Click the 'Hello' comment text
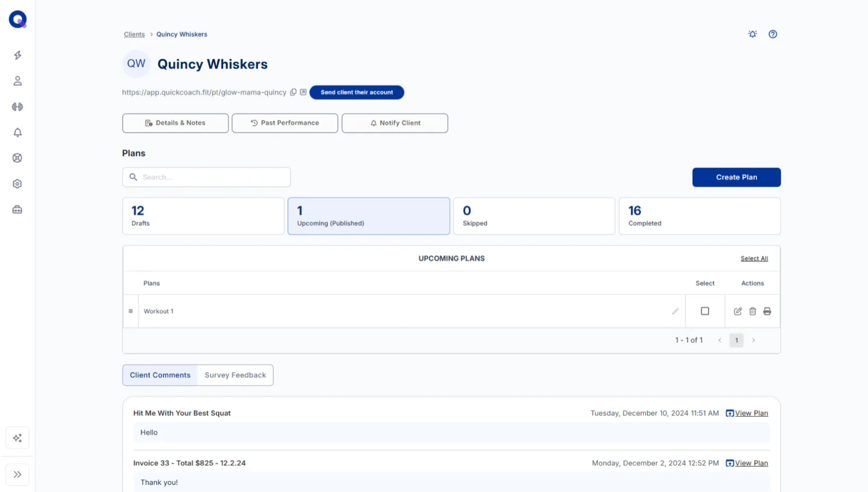The width and height of the screenshot is (868, 492). 149,433
